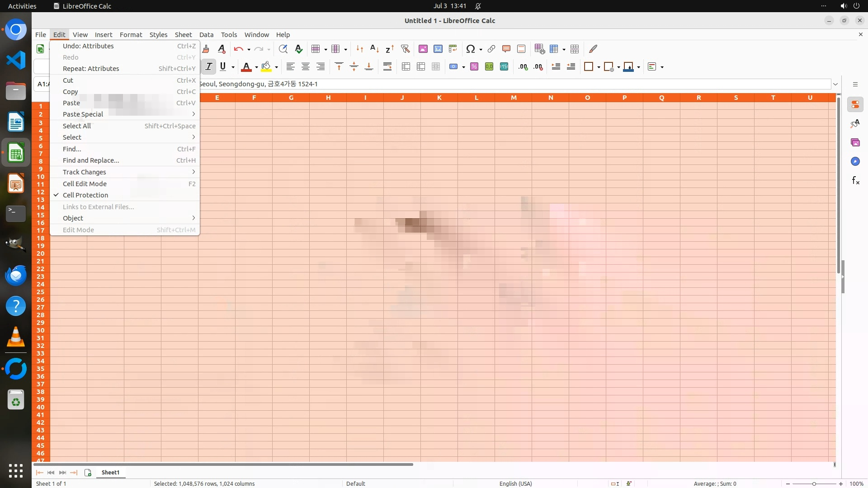868x488 pixels.
Task: Click the zoom slider in status bar
Action: (x=814, y=484)
